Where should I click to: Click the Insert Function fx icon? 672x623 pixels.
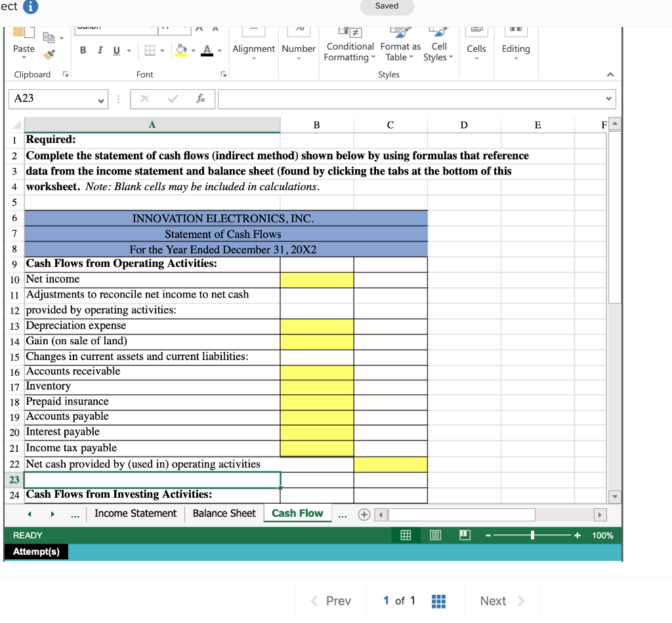(200, 98)
